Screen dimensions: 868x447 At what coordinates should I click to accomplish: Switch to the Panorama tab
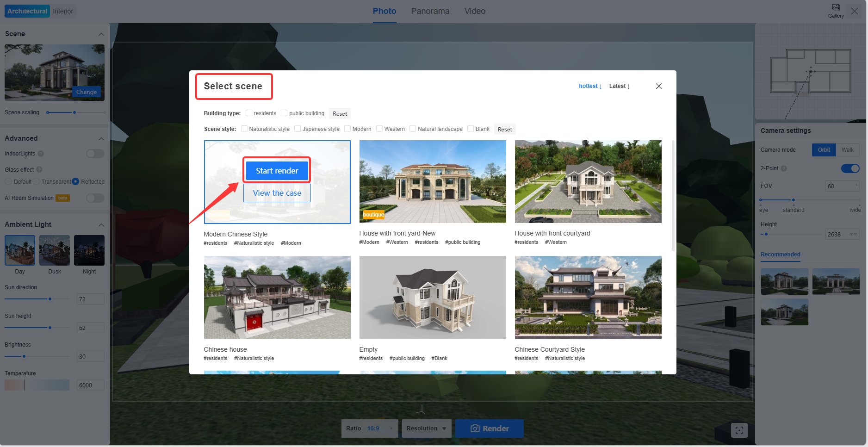pyautogui.click(x=430, y=11)
